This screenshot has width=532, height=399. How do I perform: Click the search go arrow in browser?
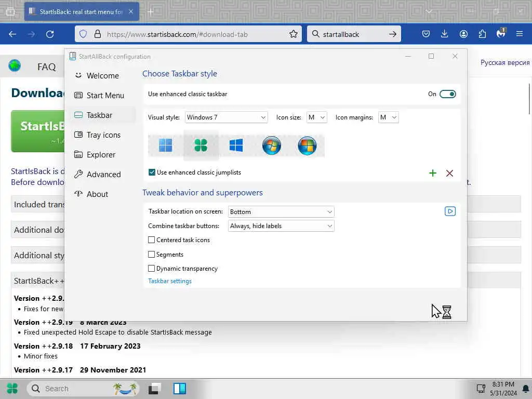(x=393, y=34)
